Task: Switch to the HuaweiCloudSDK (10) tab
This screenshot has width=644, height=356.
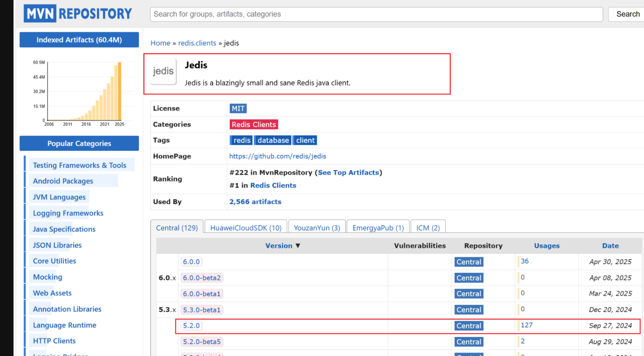Action: pos(246,228)
